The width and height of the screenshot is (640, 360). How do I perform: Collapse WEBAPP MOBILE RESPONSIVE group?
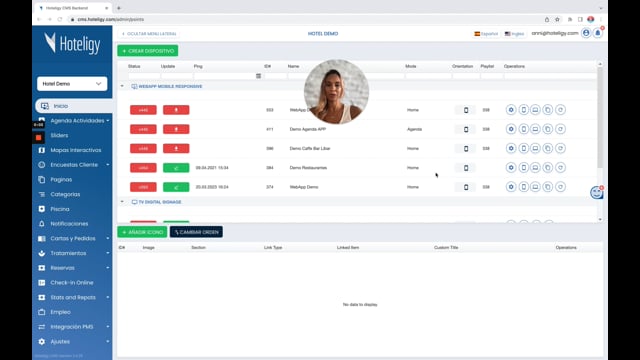[x=122, y=86]
